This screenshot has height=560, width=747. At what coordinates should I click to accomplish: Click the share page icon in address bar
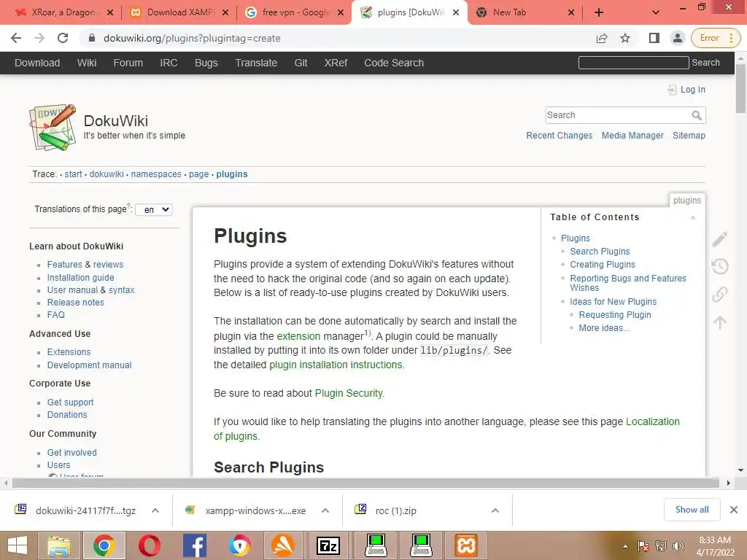[x=602, y=38]
